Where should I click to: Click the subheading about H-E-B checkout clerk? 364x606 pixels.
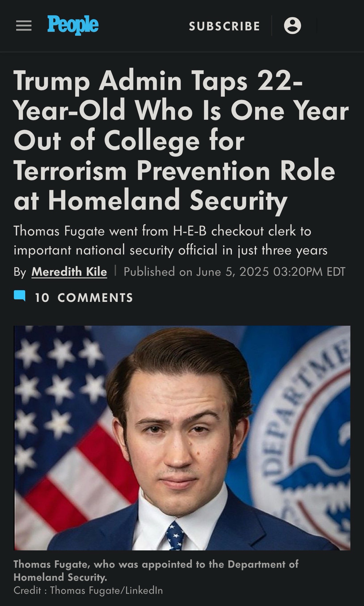[x=170, y=240]
